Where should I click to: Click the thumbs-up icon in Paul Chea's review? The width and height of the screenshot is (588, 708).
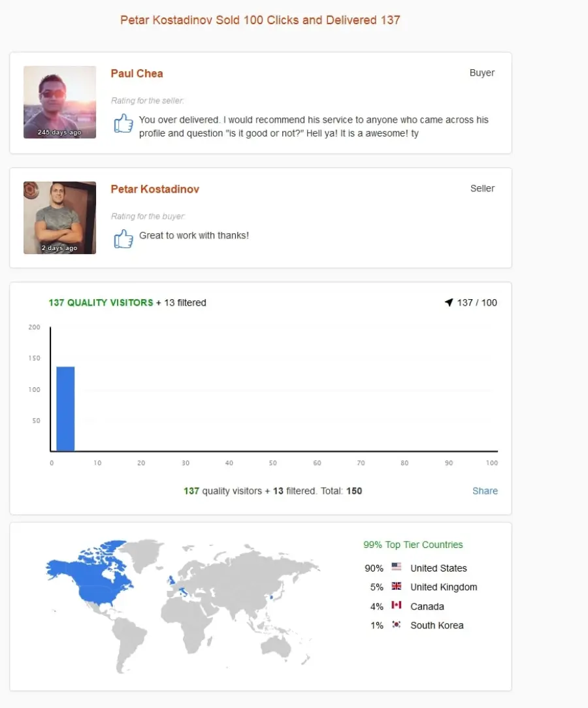pyautogui.click(x=123, y=123)
